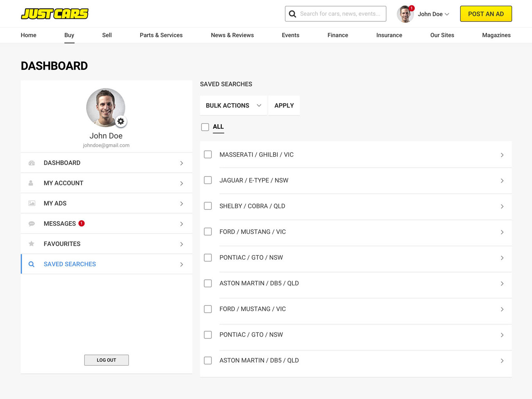Expand the Shelby / Cobra / QLD row chevron
This screenshot has width=532, height=399.
tap(502, 207)
